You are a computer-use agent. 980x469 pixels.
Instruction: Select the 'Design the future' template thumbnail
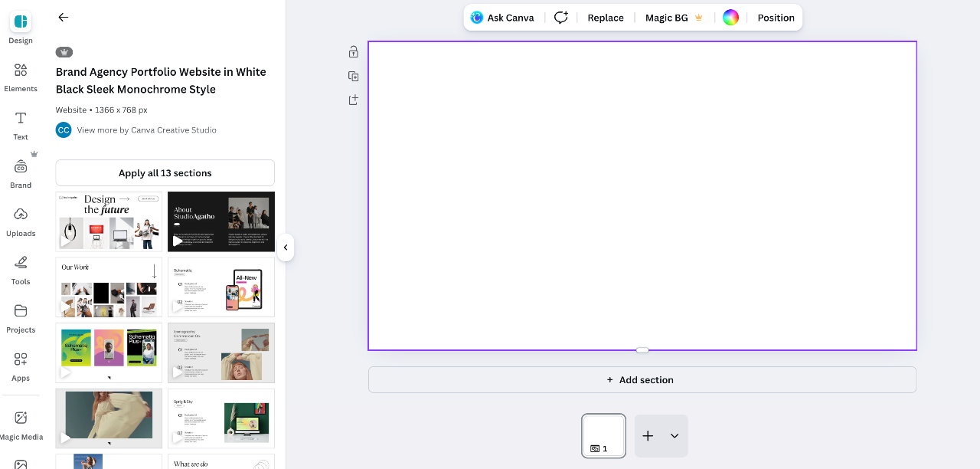pyautogui.click(x=109, y=221)
